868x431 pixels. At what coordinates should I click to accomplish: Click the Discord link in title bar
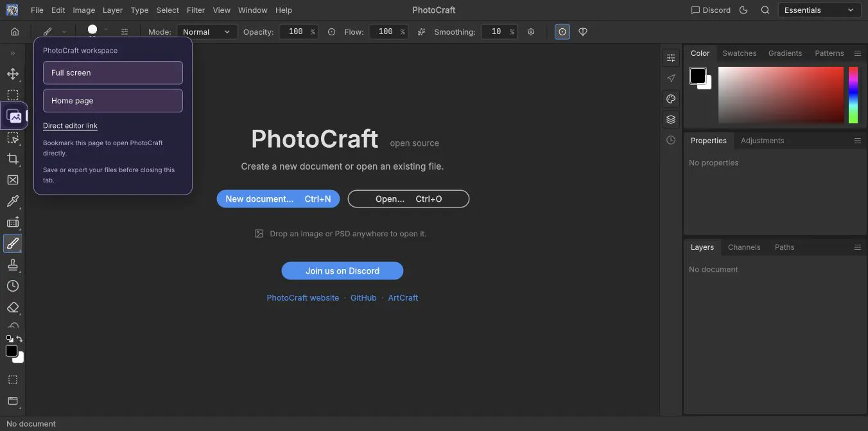coord(711,10)
